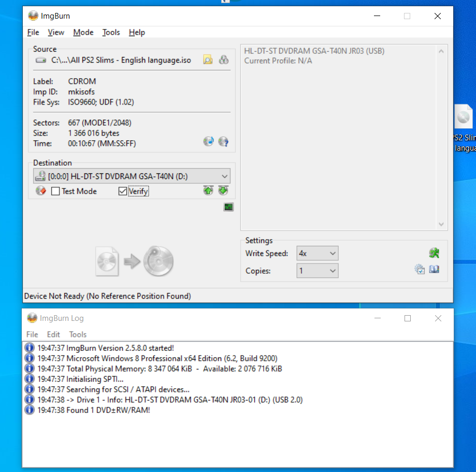The height and width of the screenshot is (472, 476).
Task: Eject the drive tray with up arrow
Action: (x=208, y=190)
